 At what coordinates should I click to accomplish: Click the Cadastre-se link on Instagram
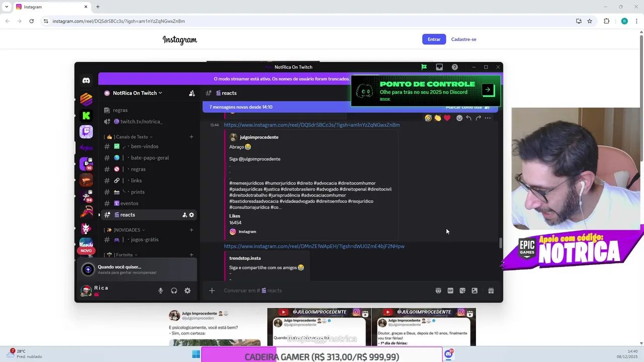coord(464,39)
